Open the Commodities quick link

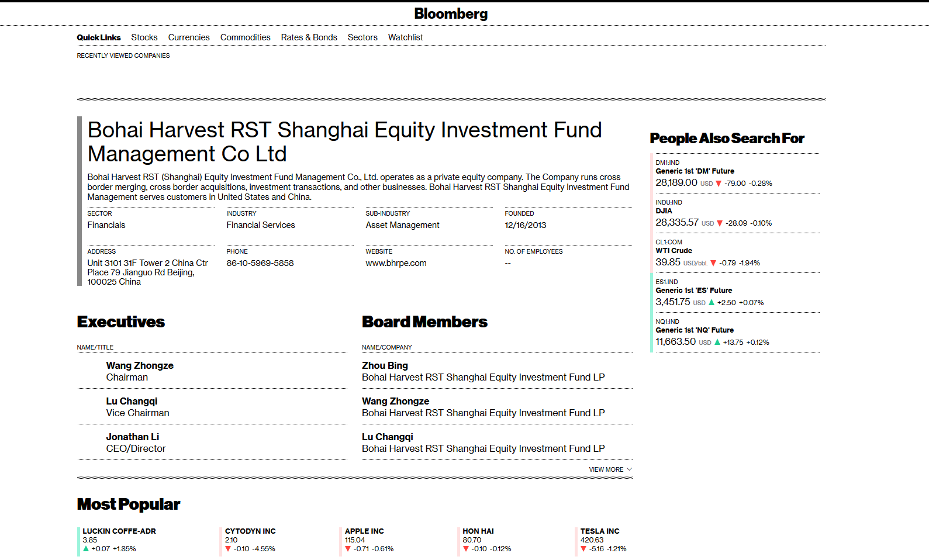(x=246, y=37)
